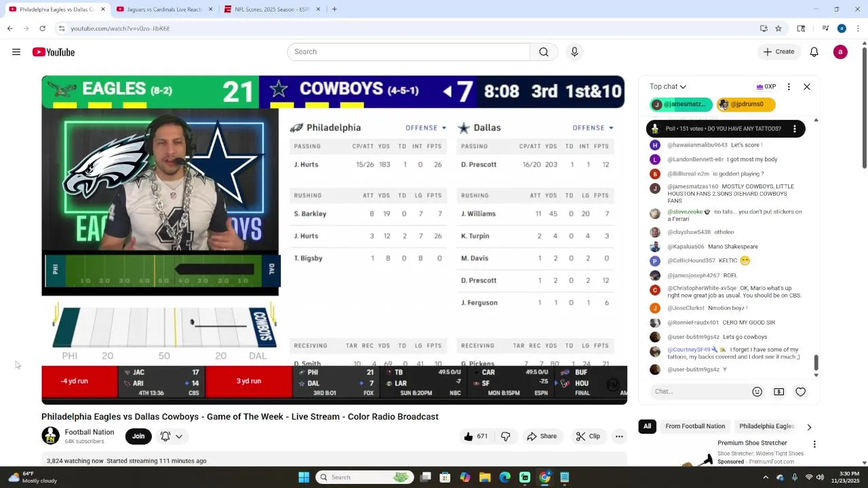This screenshot has height=488, width=868.
Task: Show more filter chips arrow
Action: coord(809,427)
